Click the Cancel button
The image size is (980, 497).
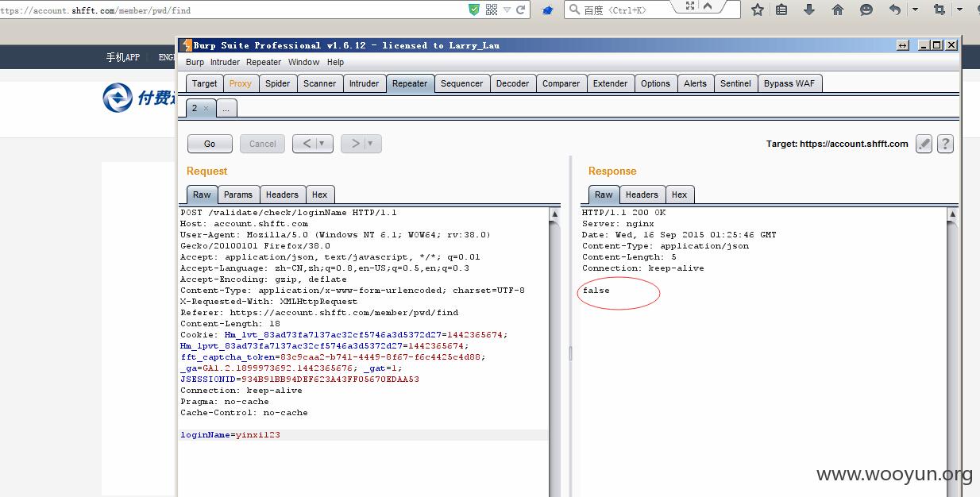262,144
